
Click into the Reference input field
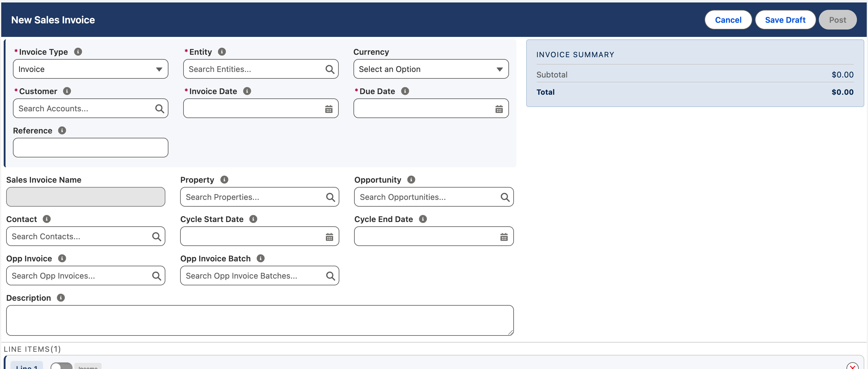91,148
